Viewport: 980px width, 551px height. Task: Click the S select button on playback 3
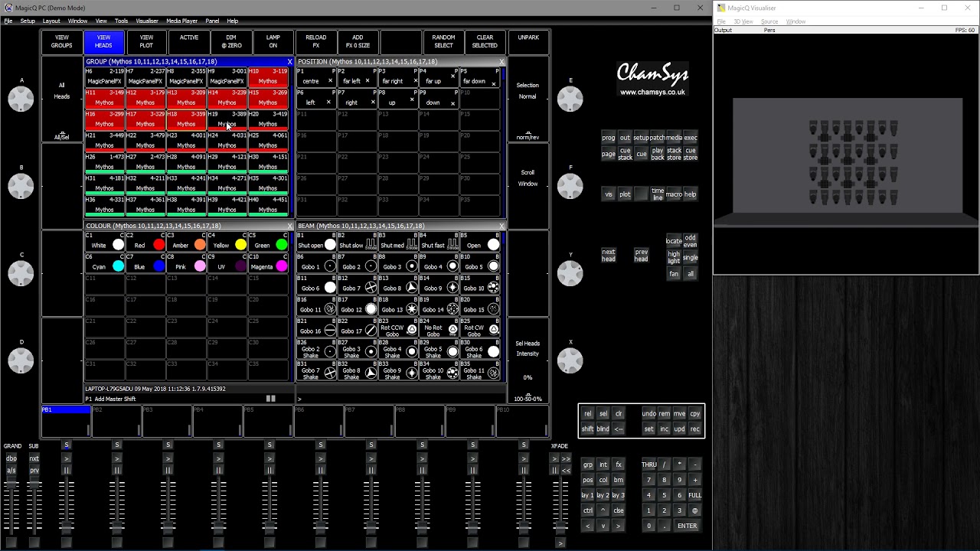(168, 445)
